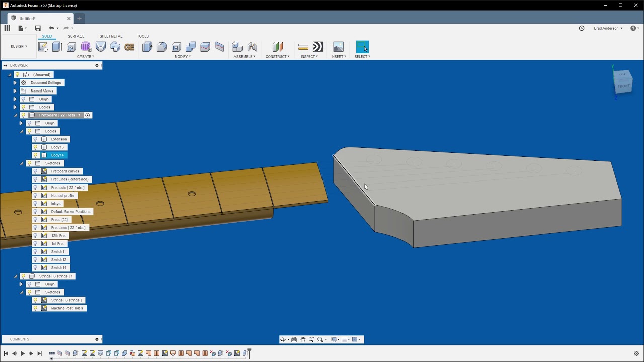Open Brad Anderson account menu
Viewport: 644px width, 362px height.
coord(608,28)
